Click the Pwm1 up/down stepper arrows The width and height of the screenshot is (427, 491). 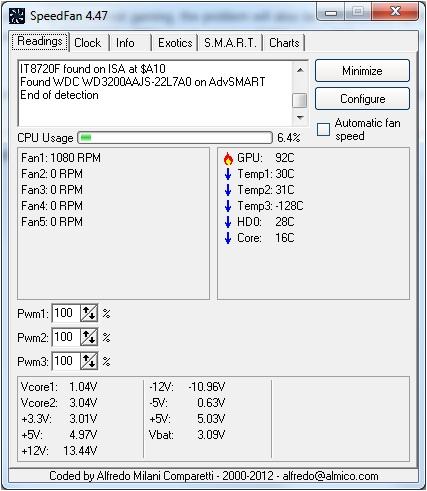coord(89,313)
